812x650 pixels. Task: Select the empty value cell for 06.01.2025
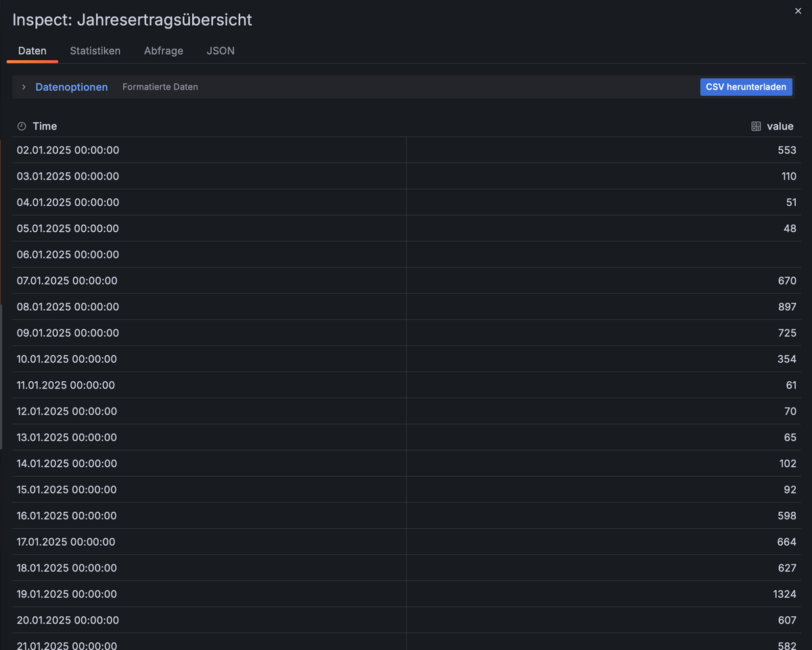[x=604, y=255]
